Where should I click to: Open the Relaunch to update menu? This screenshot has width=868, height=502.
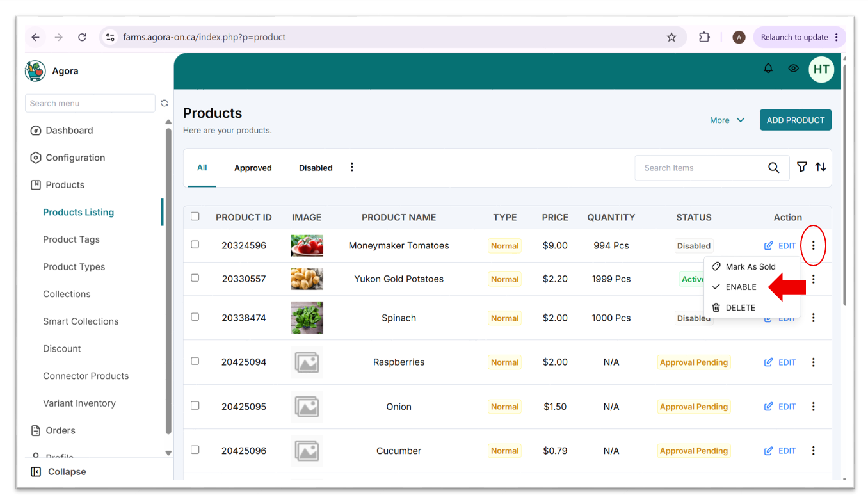point(799,37)
